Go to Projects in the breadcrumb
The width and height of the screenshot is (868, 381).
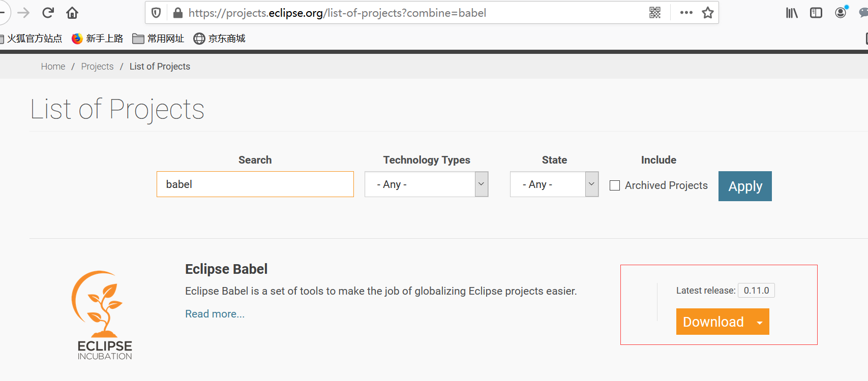tap(97, 67)
